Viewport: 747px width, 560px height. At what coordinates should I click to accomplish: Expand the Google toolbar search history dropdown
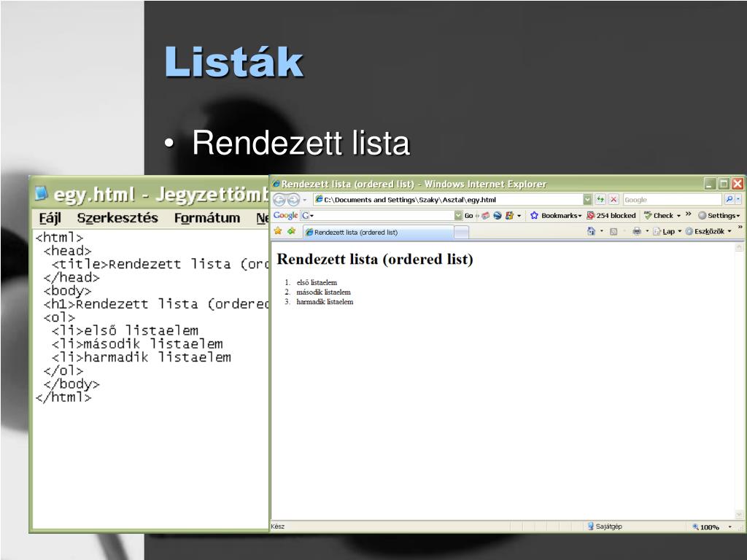(x=458, y=215)
